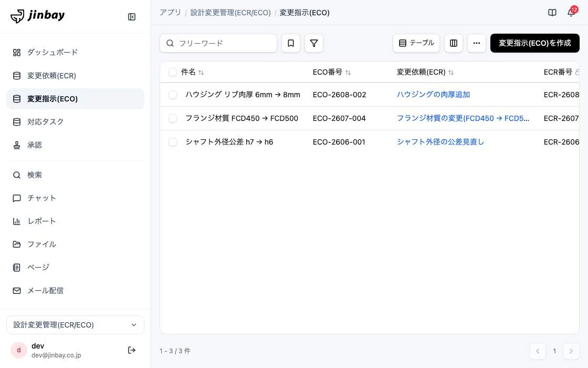Open the ハウジングの肉厚追加 link
Screen dimensions: 588x368
coord(433,95)
